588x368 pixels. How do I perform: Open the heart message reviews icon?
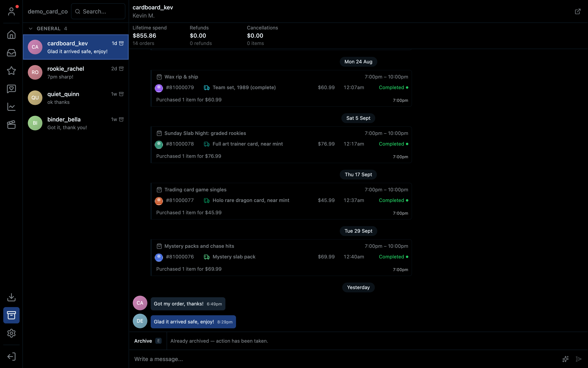click(x=11, y=89)
